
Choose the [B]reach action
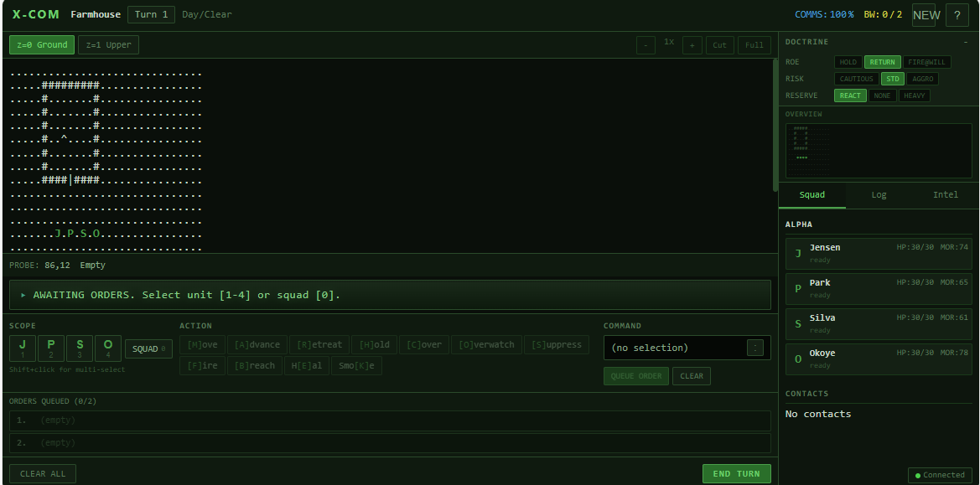[254, 366]
